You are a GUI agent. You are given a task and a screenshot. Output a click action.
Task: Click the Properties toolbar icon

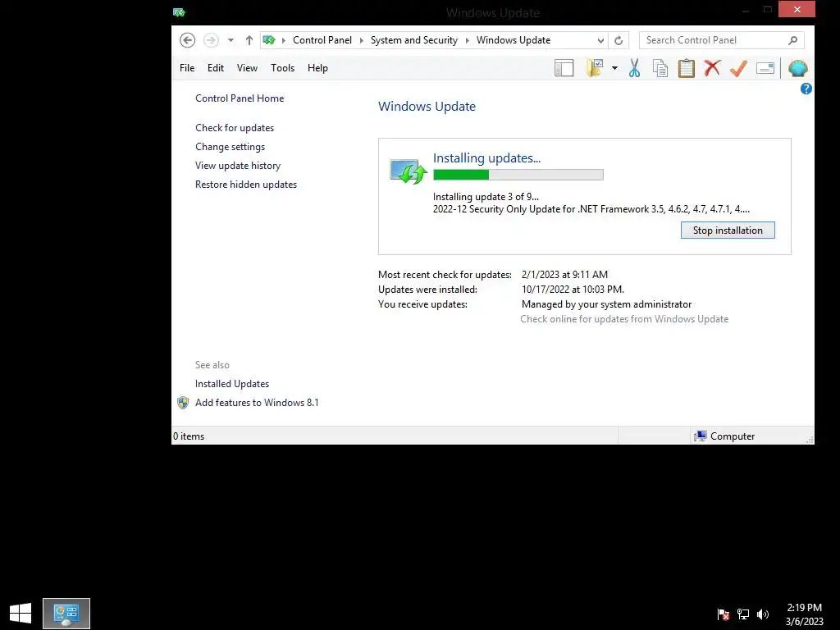coord(765,68)
